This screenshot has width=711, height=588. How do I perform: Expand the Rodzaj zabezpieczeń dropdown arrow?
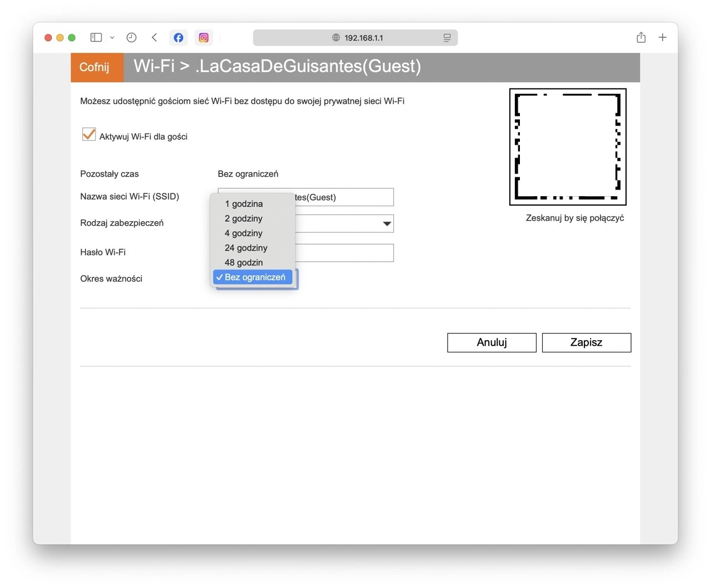387,223
